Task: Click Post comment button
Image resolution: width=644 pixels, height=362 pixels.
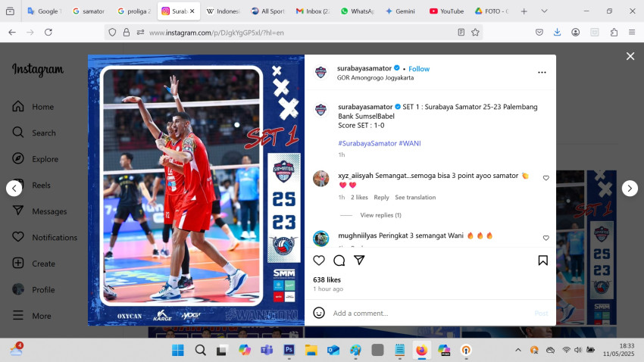Action: click(x=541, y=314)
